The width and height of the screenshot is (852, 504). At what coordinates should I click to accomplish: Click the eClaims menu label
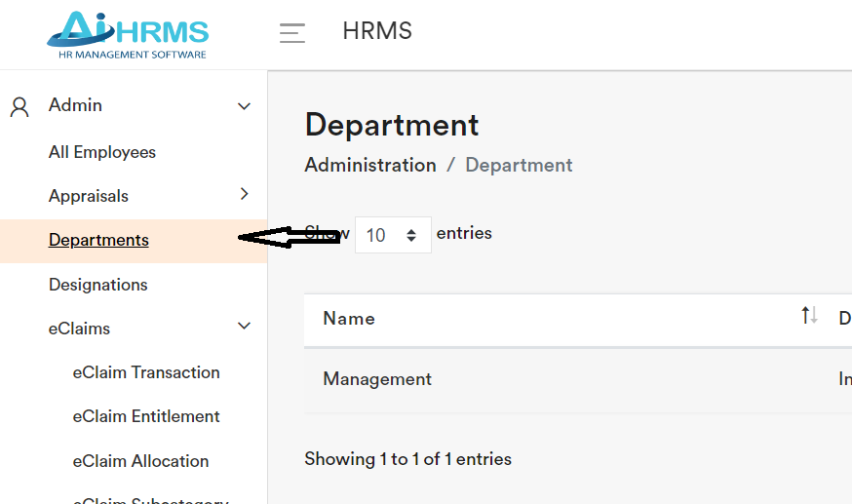point(79,329)
